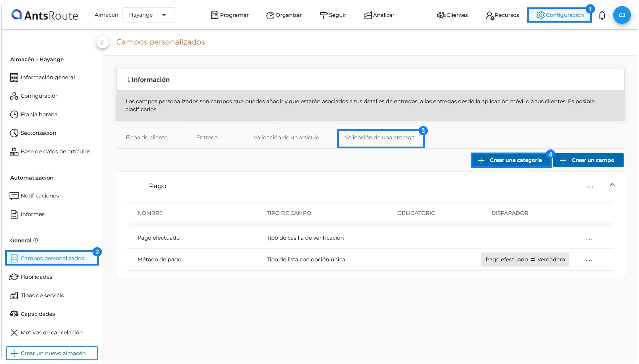The image size is (639, 364).
Task: Click Tipo de lista con opción única cell
Action: (306, 259)
